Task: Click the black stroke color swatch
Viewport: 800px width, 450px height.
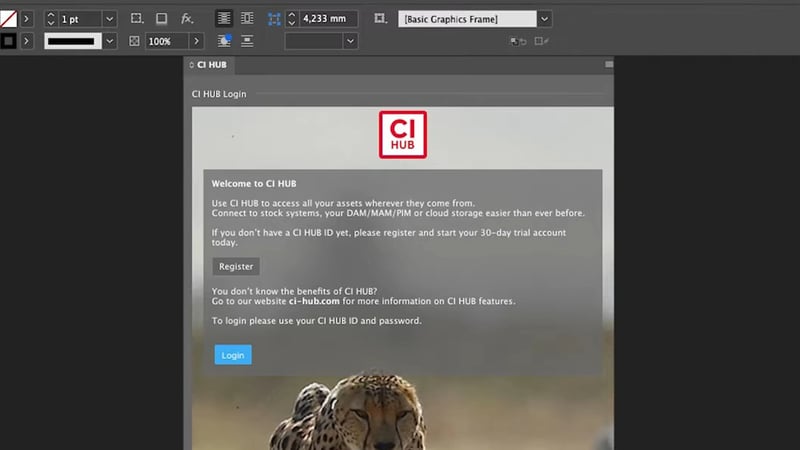Action: pos(8,41)
